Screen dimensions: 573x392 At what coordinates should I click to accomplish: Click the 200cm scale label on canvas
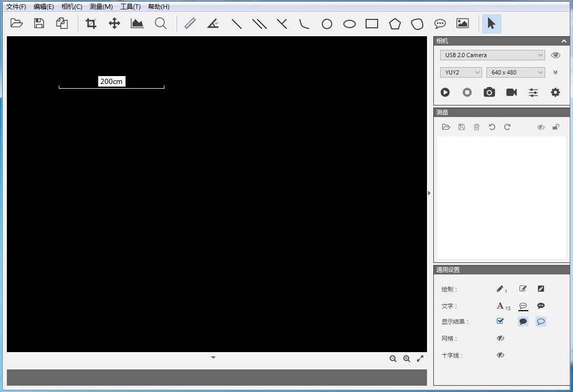(x=111, y=81)
